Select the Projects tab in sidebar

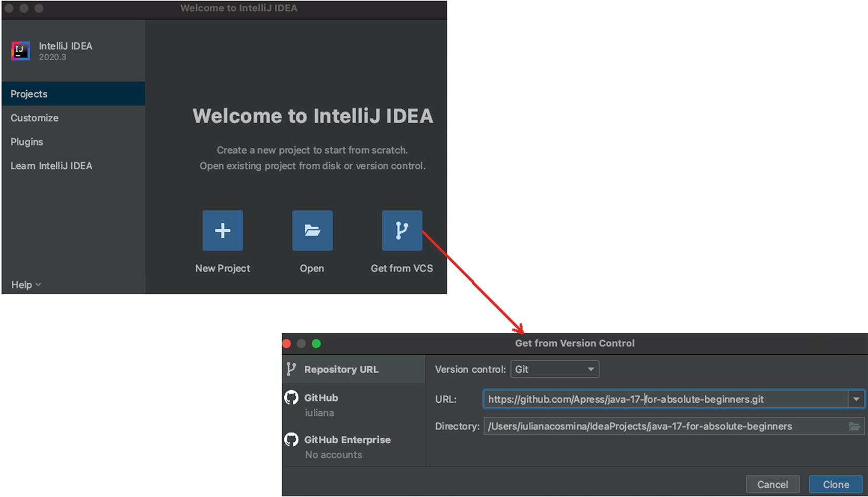pos(73,94)
